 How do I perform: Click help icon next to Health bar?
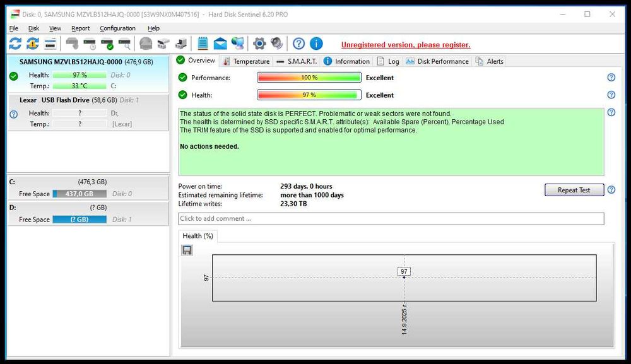[x=611, y=95]
